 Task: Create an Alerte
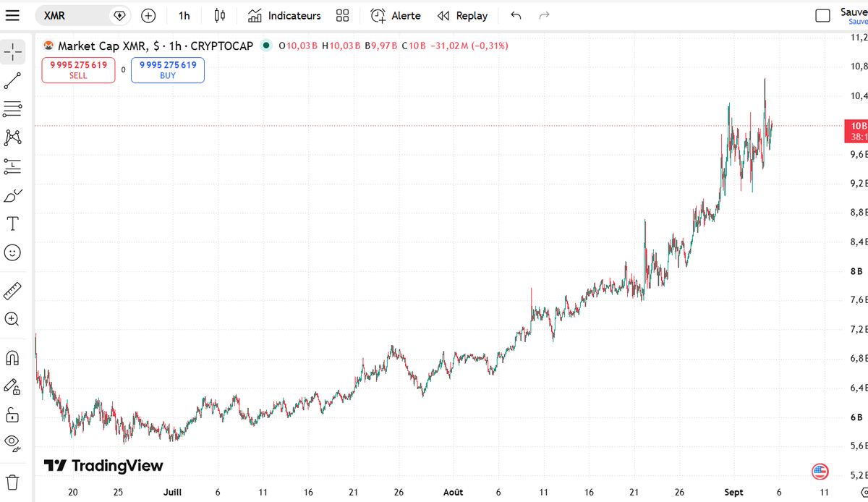tap(395, 15)
